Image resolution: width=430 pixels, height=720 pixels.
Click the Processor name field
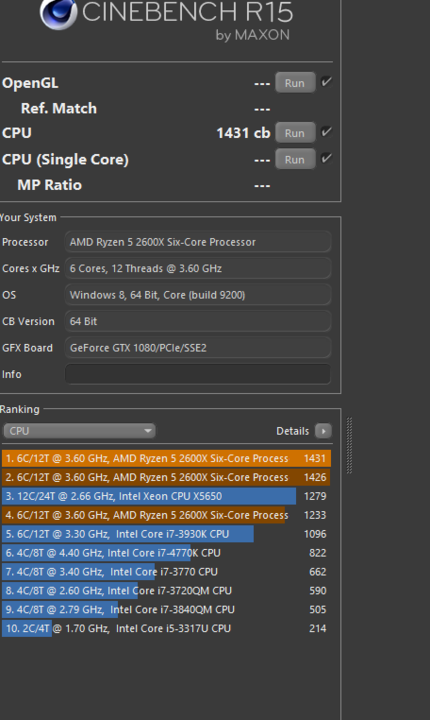point(198,242)
